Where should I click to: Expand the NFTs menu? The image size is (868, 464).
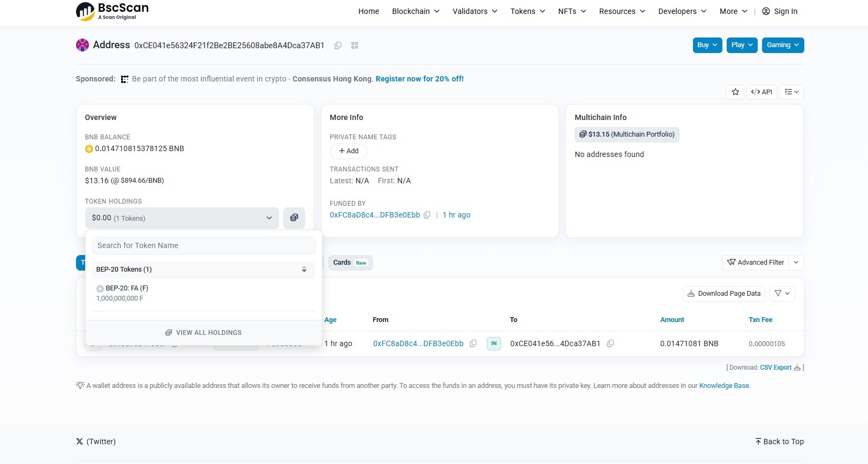pyautogui.click(x=572, y=11)
